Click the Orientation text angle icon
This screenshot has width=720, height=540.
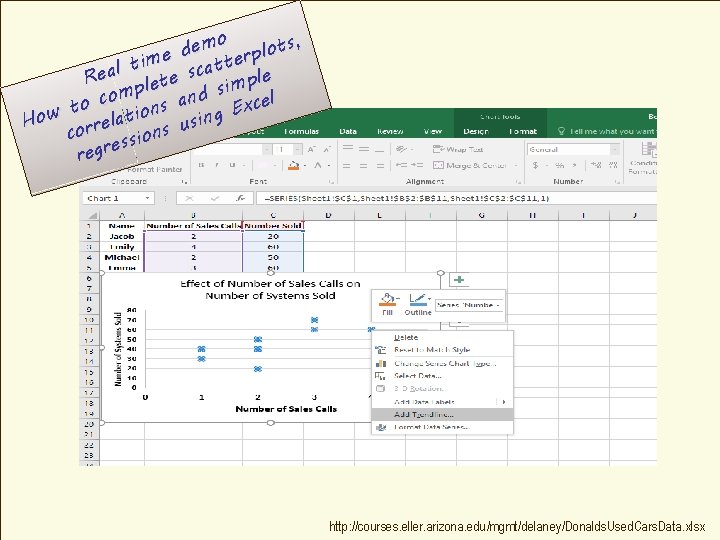[401, 149]
